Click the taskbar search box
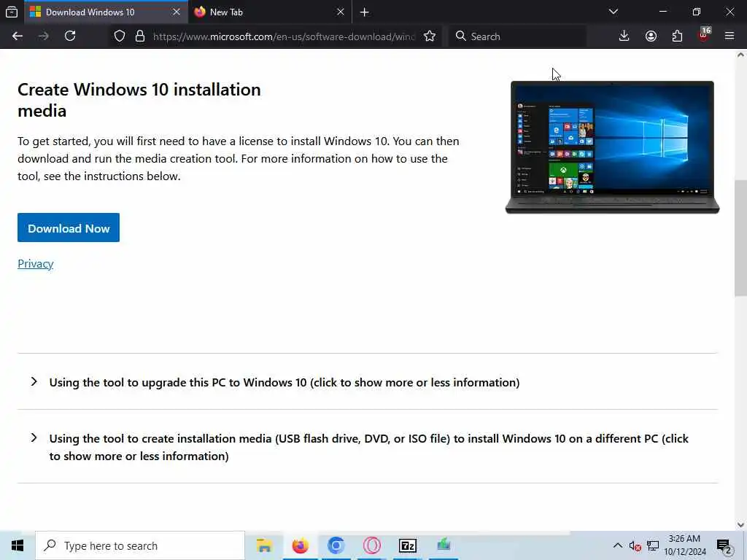This screenshot has height=560, width=747. click(x=140, y=545)
